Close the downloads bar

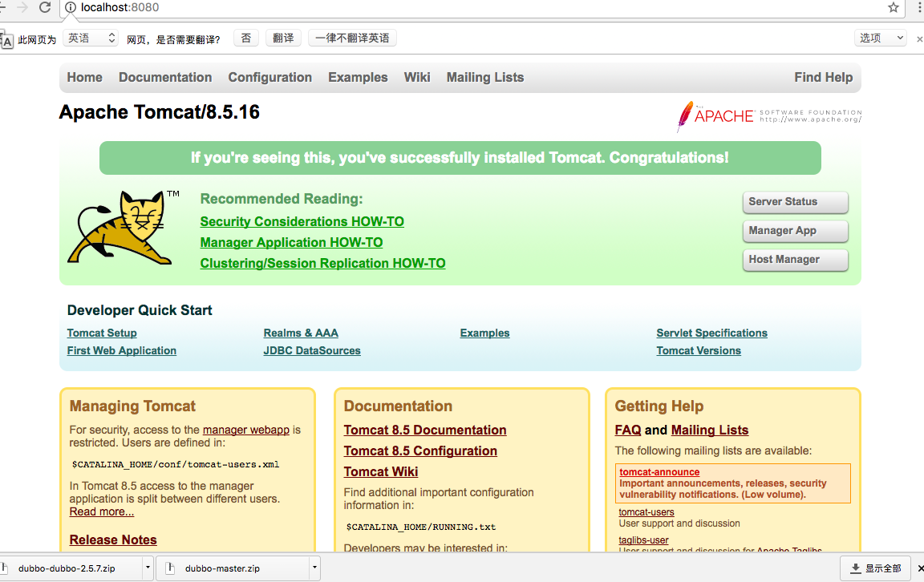[x=921, y=568]
